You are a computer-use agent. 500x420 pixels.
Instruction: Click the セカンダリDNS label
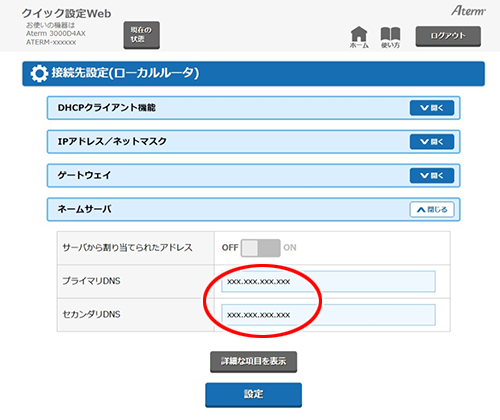pos(91,314)
